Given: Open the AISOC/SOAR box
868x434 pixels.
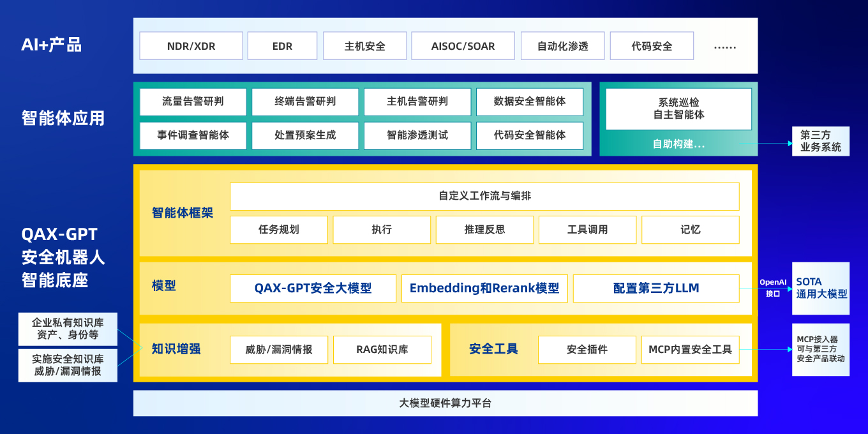Looking at the screenshot, I should tap(463, 46).
